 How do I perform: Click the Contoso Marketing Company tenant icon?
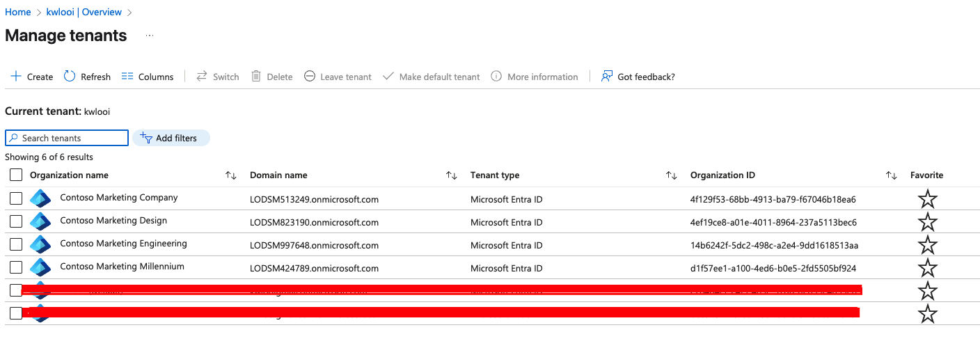coord(41,199)
